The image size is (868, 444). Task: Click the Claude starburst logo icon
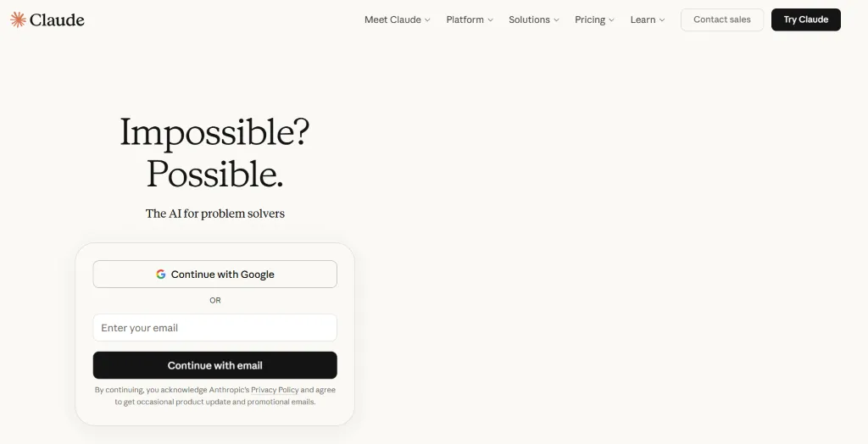[x=18, y=19]
